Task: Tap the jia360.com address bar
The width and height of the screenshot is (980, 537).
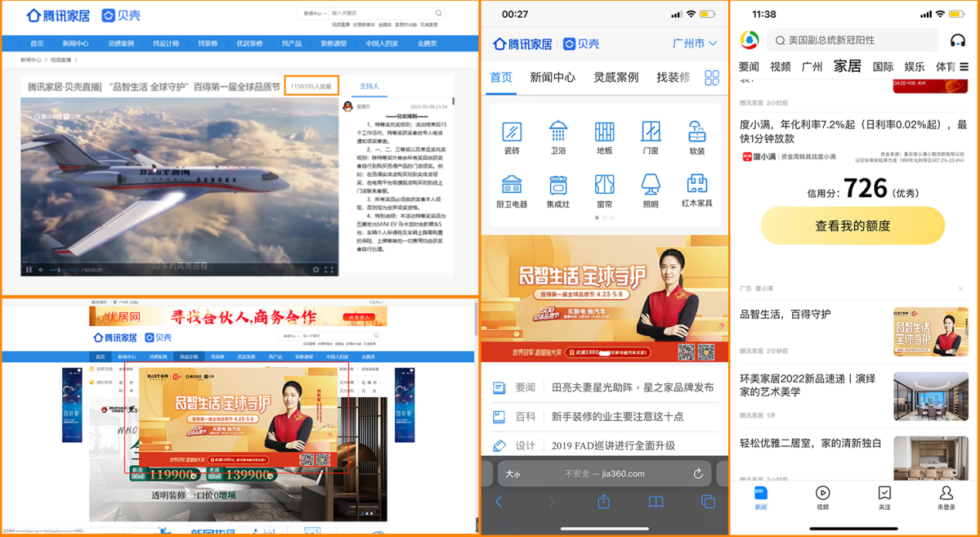Action: point(604,474)
